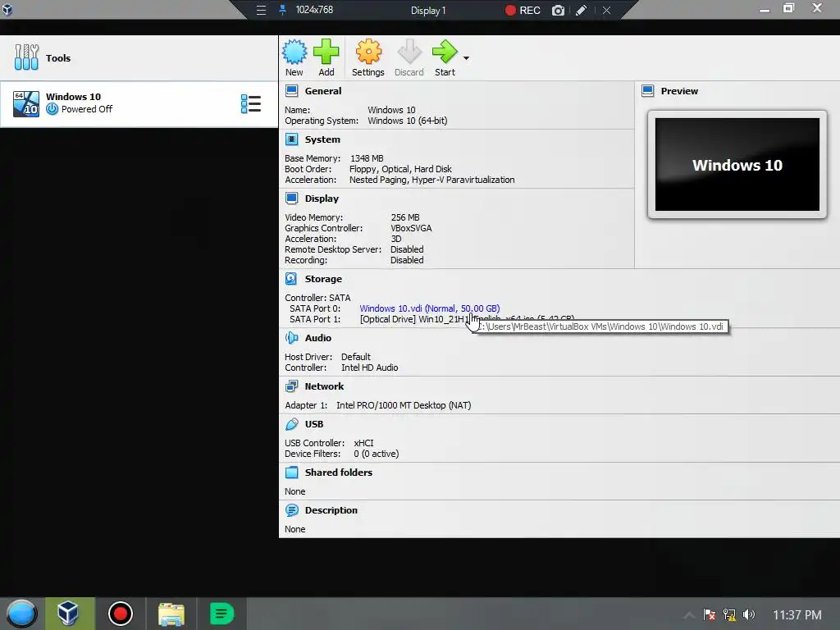840x630 pixels.
Task: Open the Audio section heading
Action: pyautogui.click(x=318, y=338)
